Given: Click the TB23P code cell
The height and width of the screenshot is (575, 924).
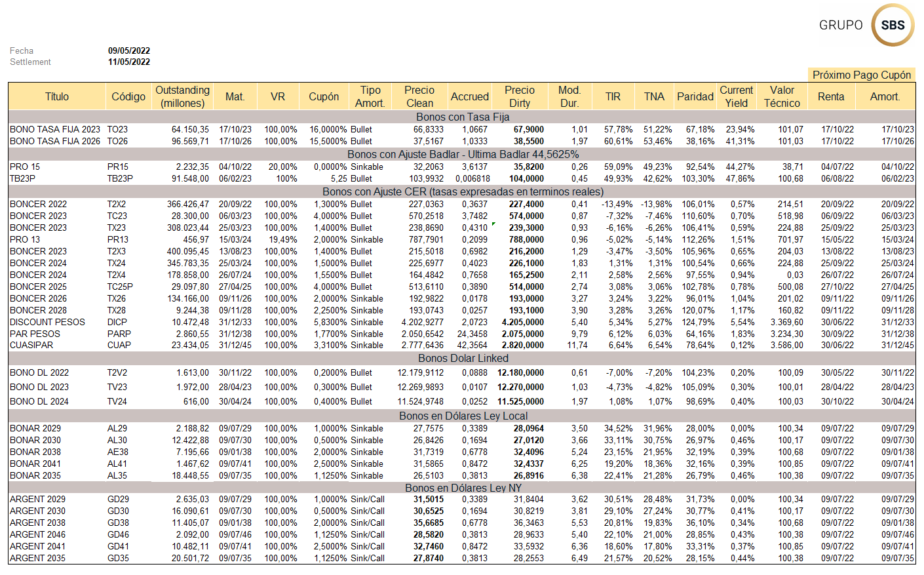Looking at the screenshot, I should pos(120,178).
